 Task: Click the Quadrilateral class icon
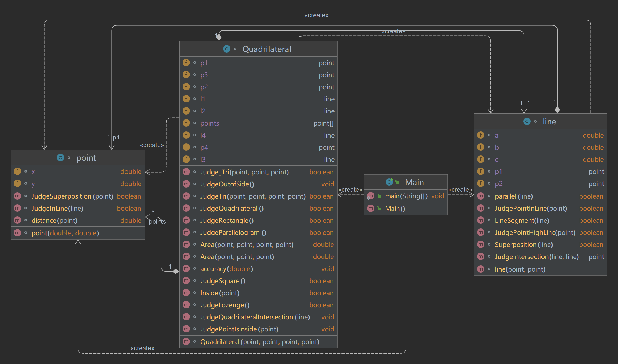pyautogui.click(x=226, y=49)
